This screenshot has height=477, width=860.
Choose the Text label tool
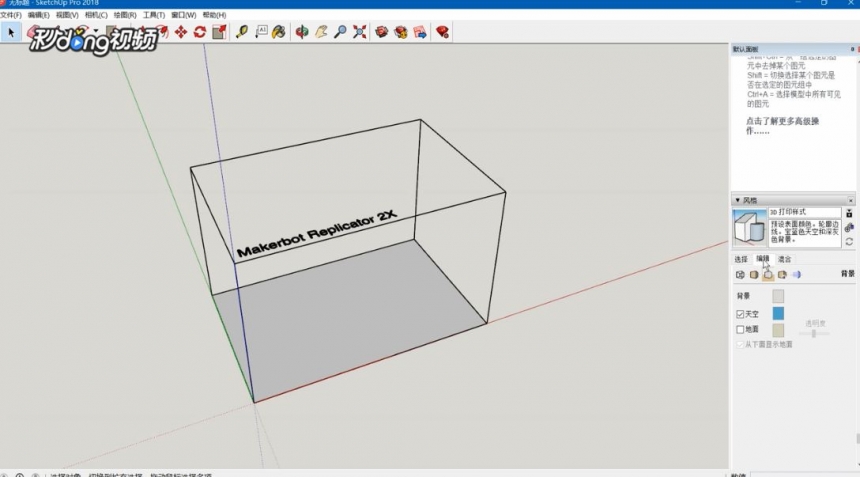(261, 32)
